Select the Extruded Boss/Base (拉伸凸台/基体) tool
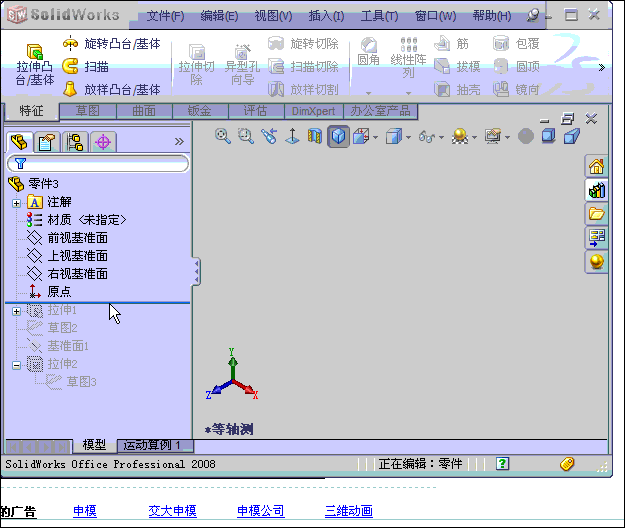 click(x=35, y=65)
